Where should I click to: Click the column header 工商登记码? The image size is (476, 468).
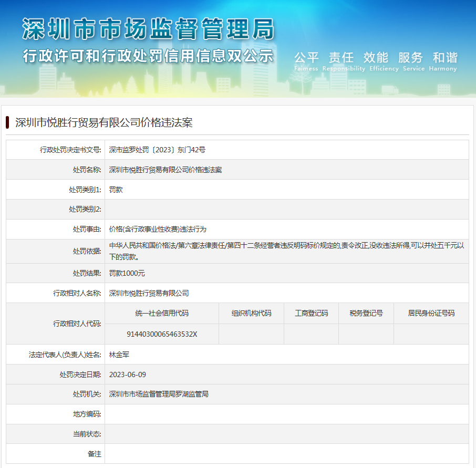pyautogui.click(x=311, y=313)
